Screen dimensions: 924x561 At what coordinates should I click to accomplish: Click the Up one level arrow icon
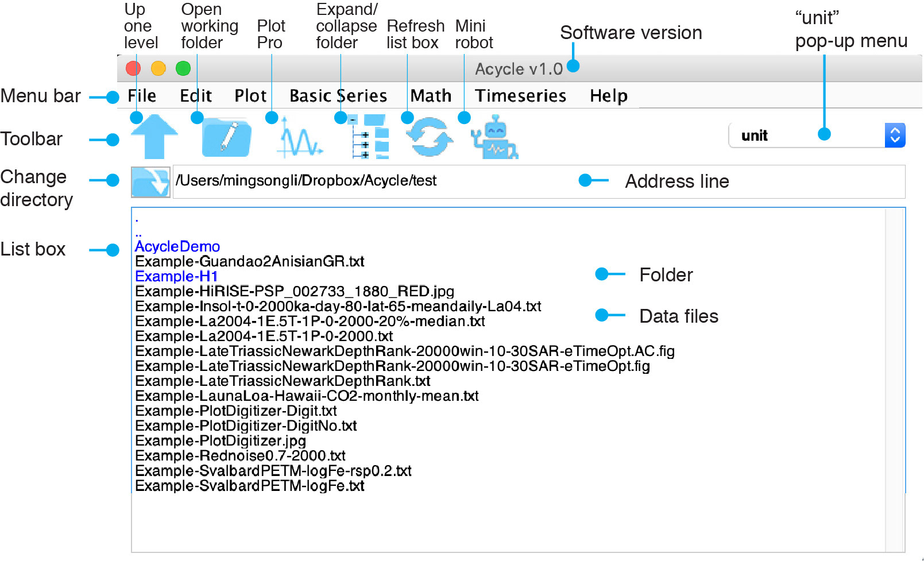click(154, 136)
